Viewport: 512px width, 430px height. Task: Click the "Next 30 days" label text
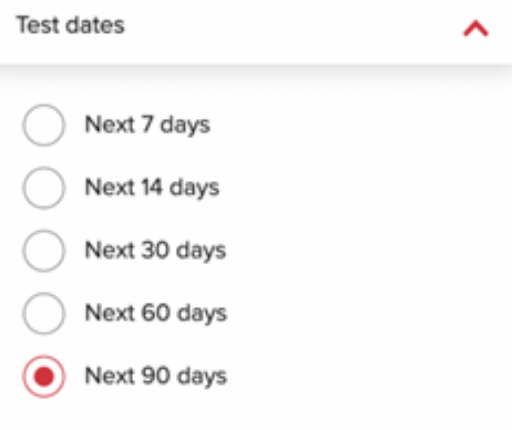[155, 251]
